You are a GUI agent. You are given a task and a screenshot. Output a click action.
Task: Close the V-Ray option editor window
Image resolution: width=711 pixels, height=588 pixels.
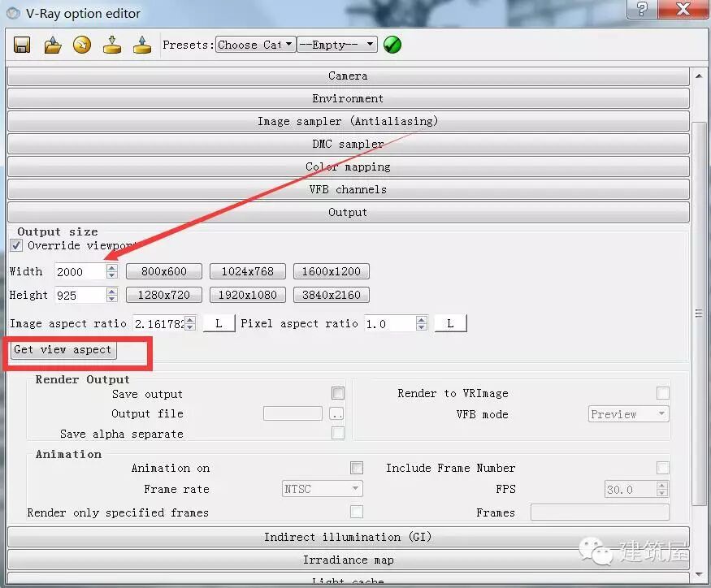[x=683, y=9]
